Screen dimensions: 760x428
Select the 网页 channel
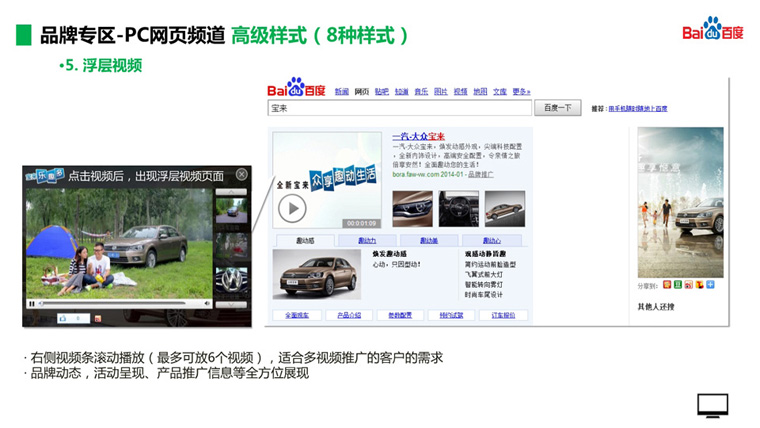click(x=362, y=91)
